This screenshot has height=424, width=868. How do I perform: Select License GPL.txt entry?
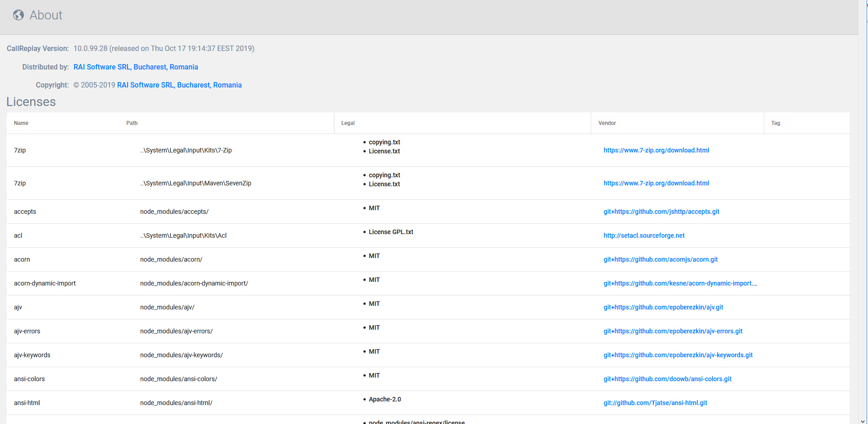(391, 232)
